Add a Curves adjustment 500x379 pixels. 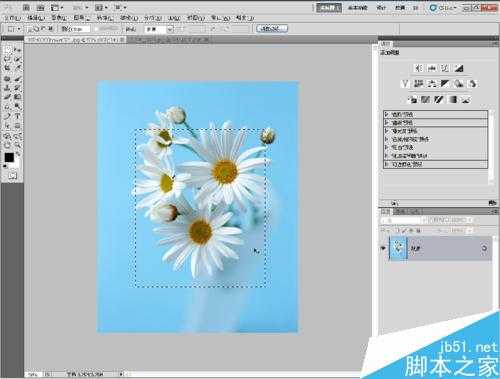[445, 68]
